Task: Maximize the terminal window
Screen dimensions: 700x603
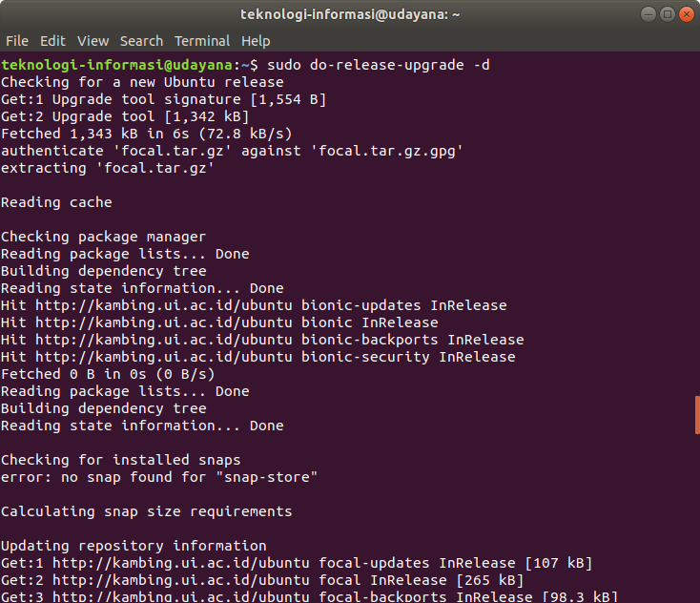Action: click(668, 14)
